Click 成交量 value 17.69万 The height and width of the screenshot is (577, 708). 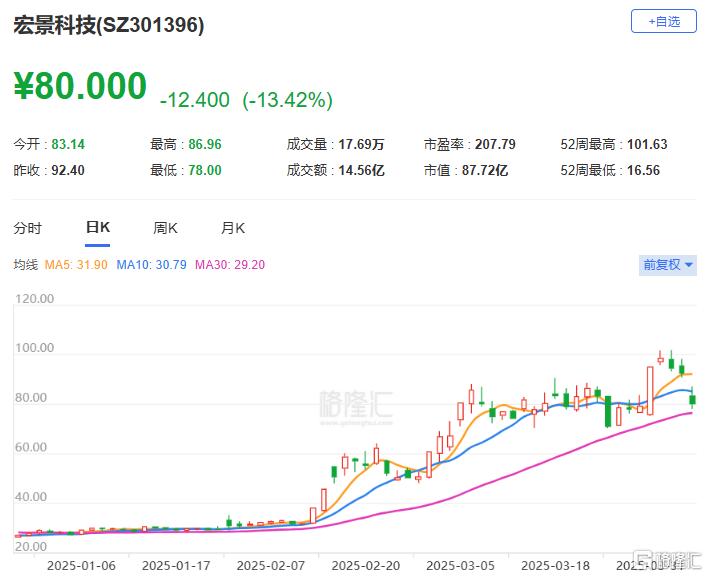(x=362, y=144)
